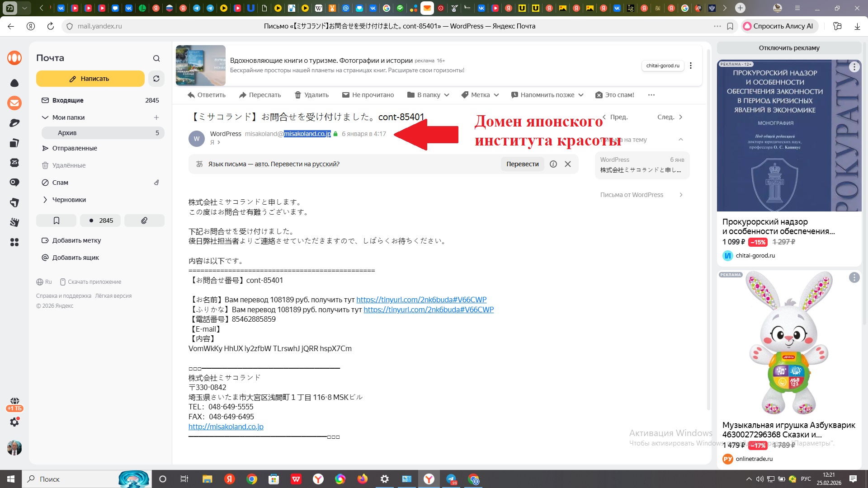Screen dimensions: 868x488
Task: Collapse the Мои папки folder tree
Action: tap(45, 117)
